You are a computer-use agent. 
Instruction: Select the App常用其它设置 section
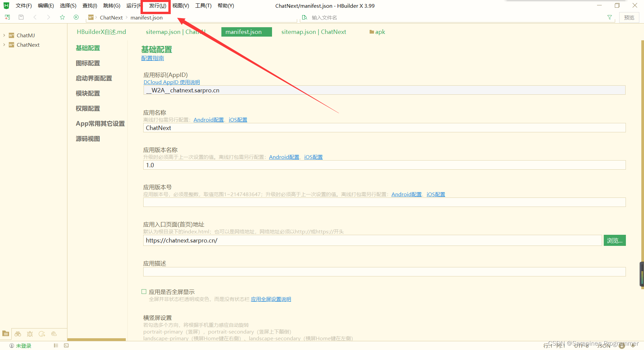100,124
